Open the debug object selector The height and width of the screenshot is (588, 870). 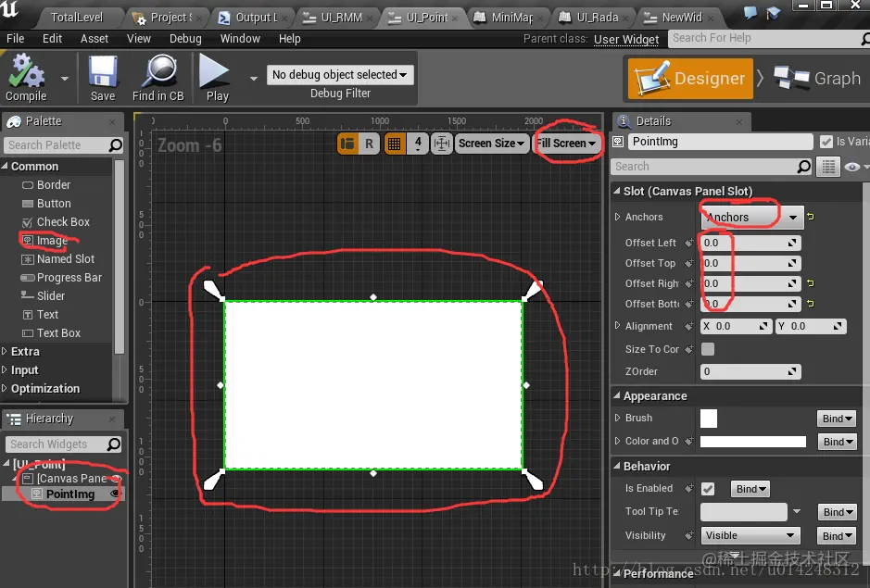340,75
